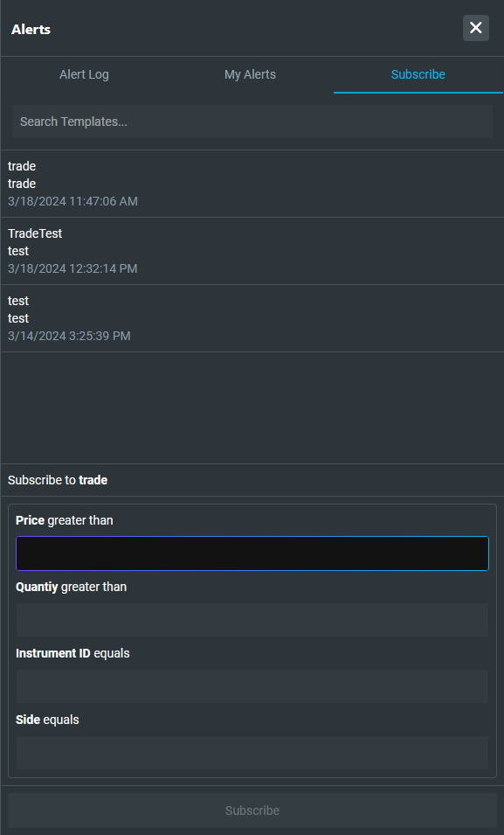This screenshot has width=504, height=835.
Task: Click the 'Subscribe to trade' heading
Action: [x=58, y=480]
